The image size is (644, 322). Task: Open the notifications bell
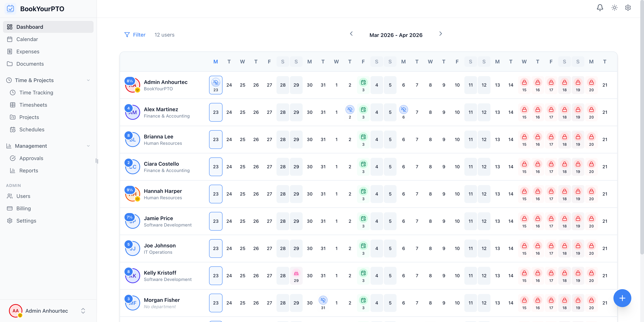coord(600,7)
